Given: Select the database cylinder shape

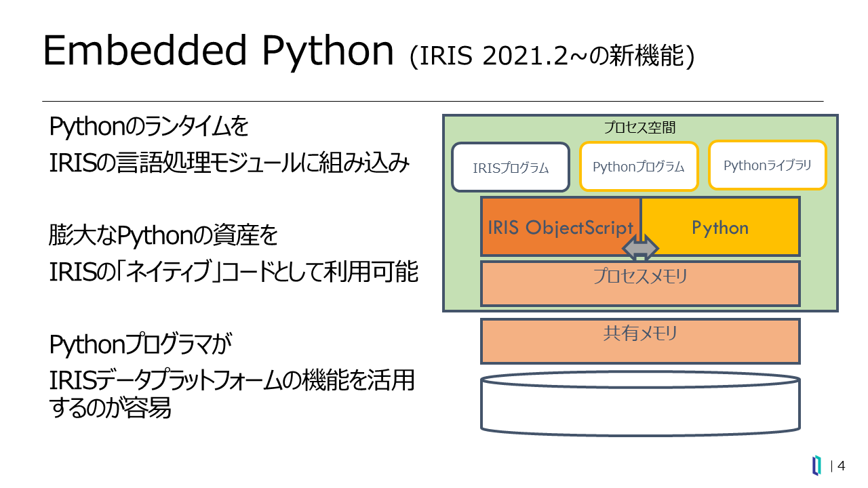Looking at the screenshot, I should [640, 403].
